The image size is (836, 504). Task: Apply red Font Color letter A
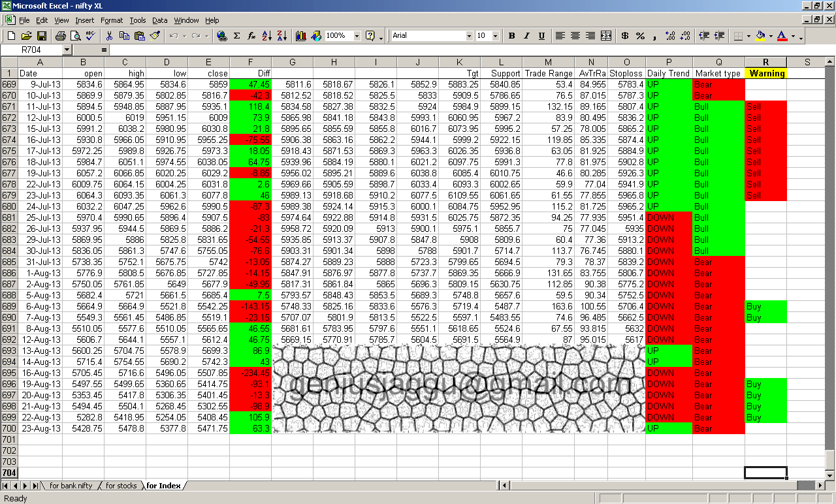(782, 36)
